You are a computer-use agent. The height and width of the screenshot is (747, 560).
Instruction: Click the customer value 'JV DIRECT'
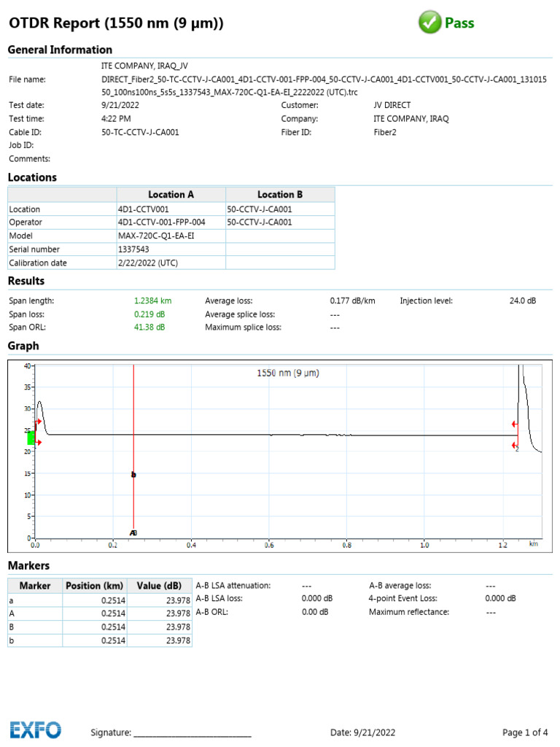pos(392,105)
